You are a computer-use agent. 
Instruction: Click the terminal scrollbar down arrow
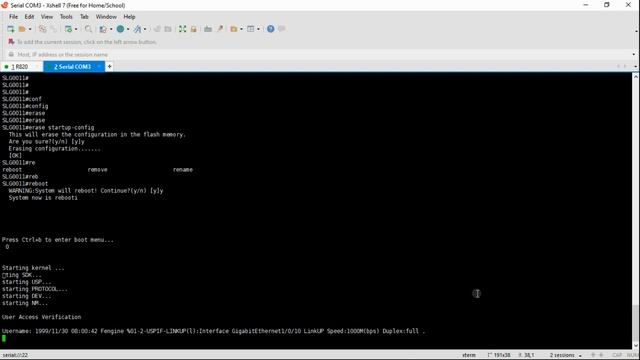coord(636,346)
